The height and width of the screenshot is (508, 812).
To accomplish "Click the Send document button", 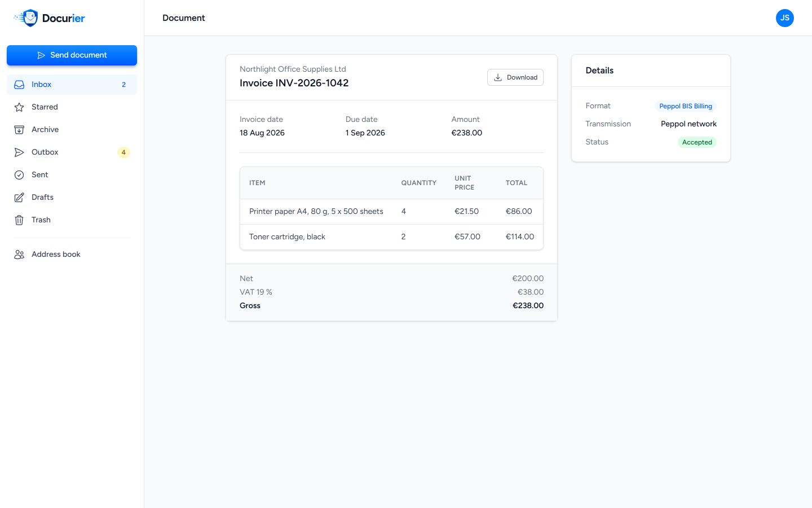I will coord(72,55).
